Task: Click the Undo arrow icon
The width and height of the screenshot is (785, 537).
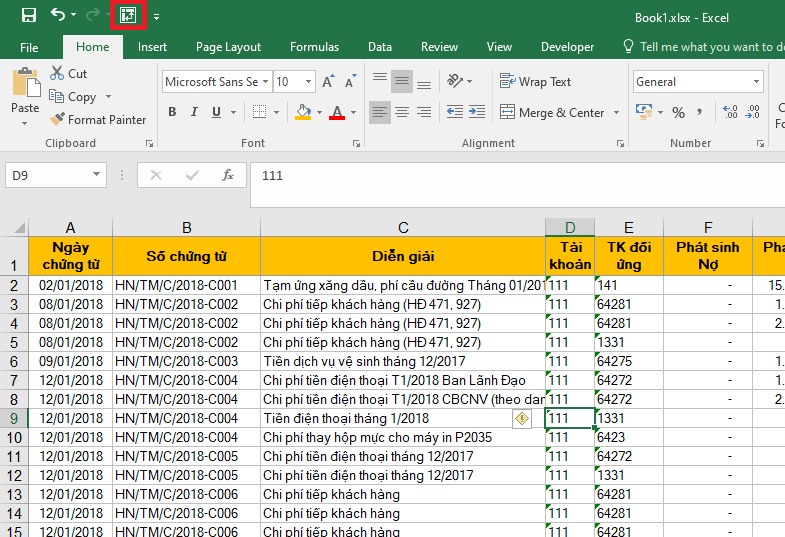Action: click(x=59, y=15)
